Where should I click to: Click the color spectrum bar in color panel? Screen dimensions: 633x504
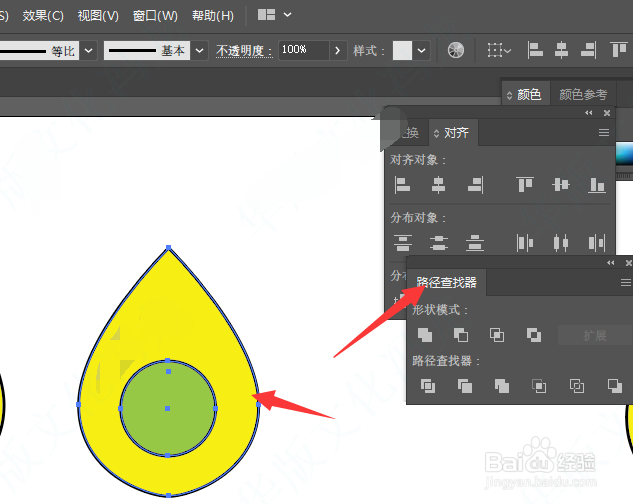pyautogui.click(x=624, y=154)
